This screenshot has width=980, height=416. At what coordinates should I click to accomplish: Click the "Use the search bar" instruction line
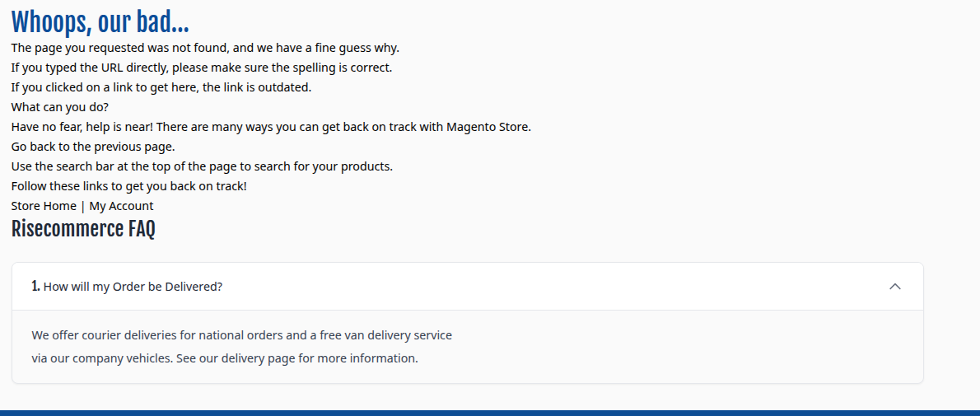pos(202,166)
